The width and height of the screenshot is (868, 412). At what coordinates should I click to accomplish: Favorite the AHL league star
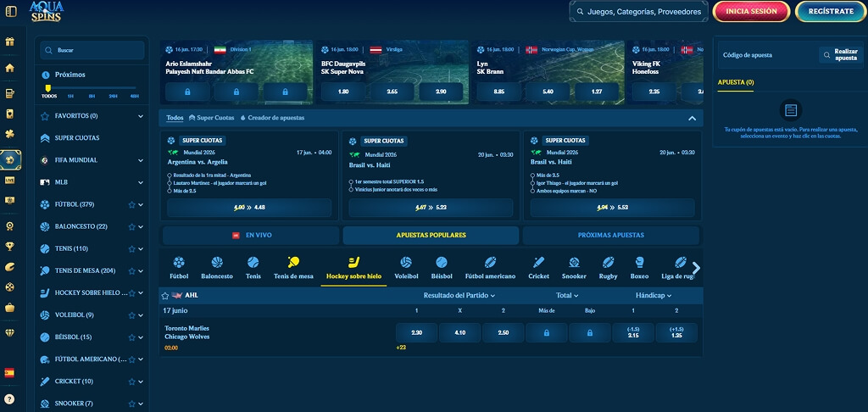(165, 296)
